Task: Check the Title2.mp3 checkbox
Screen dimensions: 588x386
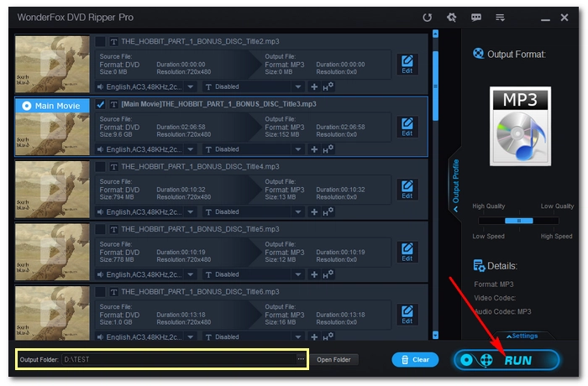Action: pos(100,41)
